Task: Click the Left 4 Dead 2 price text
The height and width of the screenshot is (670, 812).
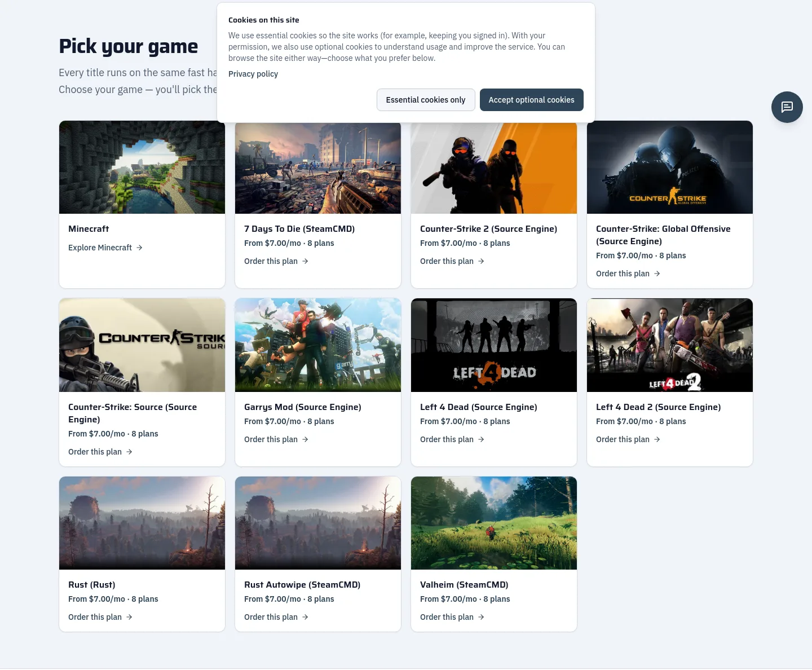Action: [x=641, y=421]
